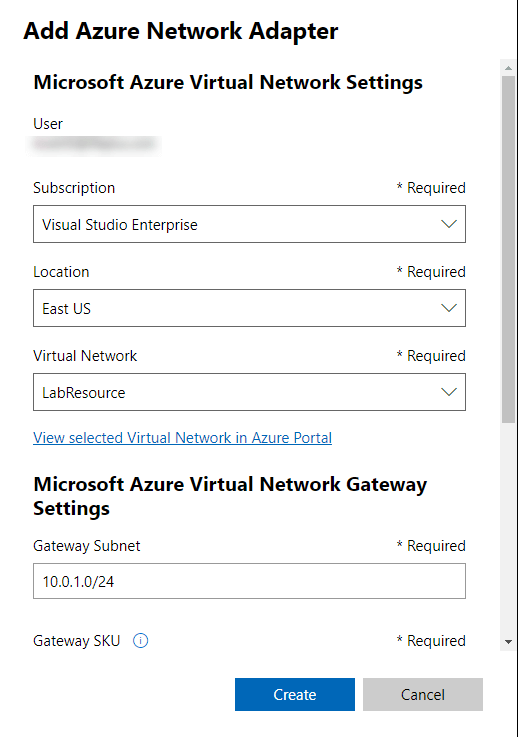Viewport: 519px width, 737px height.
Task: Click the scrollbar up arrow
Action: [x=508, y=68]
